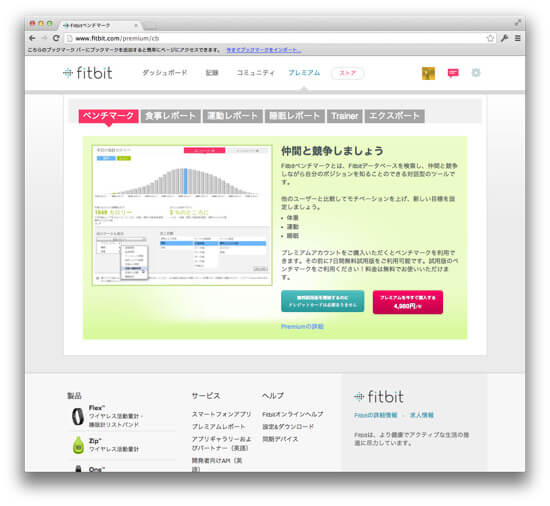Click the ストア store button

tap(347, 73)
